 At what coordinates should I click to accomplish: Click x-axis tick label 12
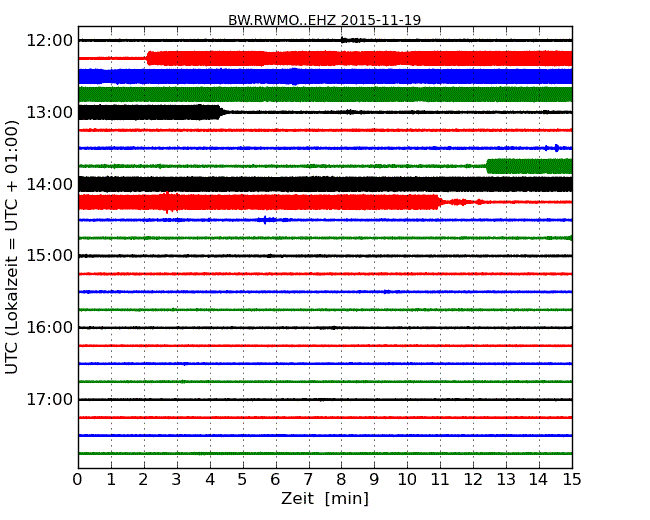(x=473, y=479)
